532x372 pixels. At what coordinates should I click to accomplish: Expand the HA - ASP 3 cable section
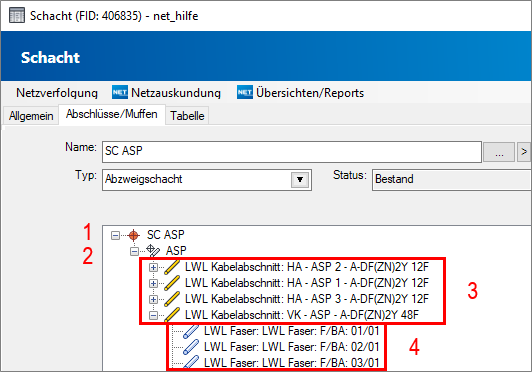pyautogui.click(x=153, y=299)
